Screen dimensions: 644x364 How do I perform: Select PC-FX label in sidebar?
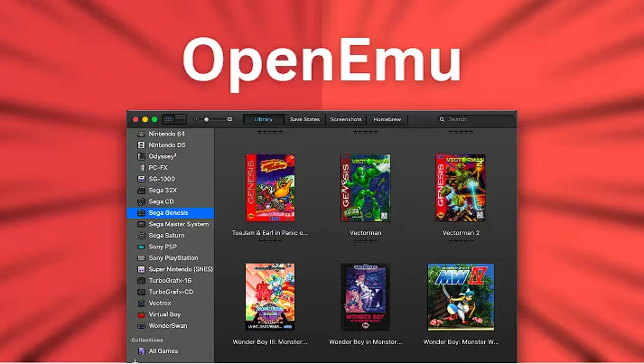(158, 168)
